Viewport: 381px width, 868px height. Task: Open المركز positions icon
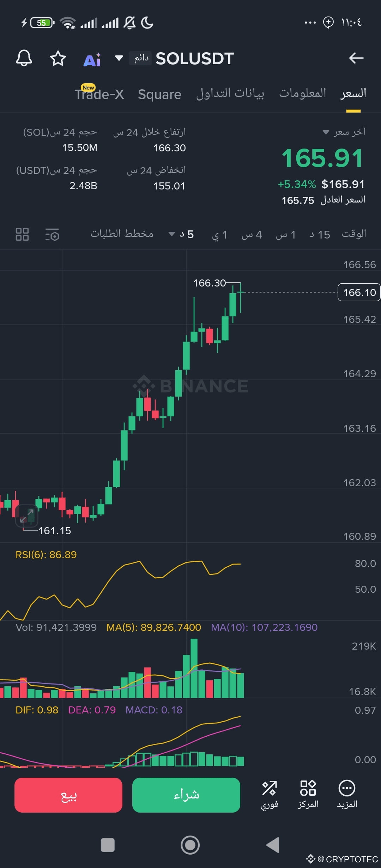(308, 795)
